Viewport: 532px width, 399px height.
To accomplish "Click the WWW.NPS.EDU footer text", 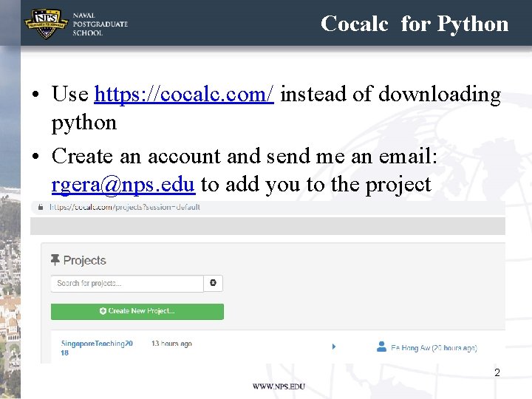I will click(279, 386).
